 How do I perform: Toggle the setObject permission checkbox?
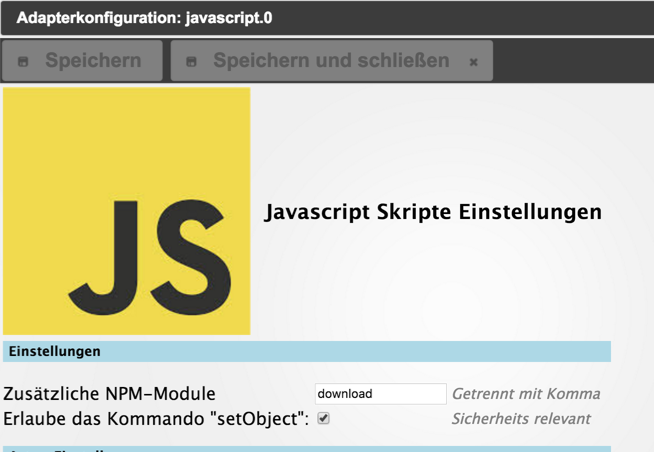click(323, 418)
